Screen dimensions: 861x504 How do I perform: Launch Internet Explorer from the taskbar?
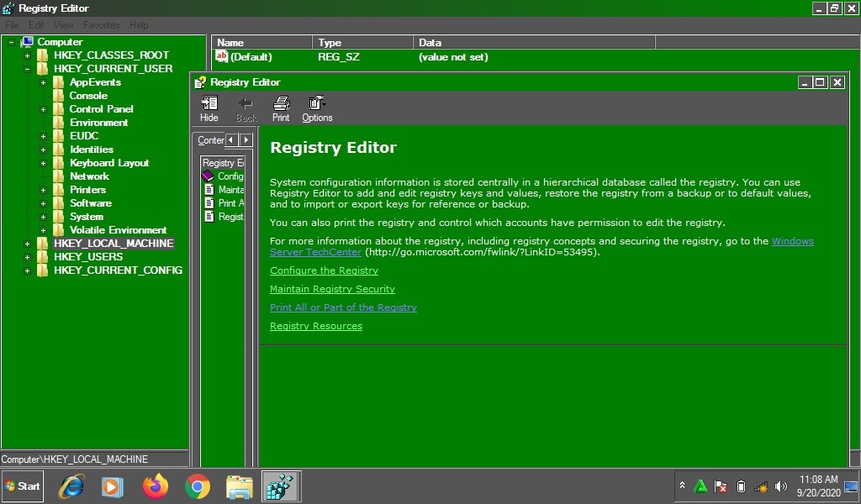pyautogui.click(x=71, y=486)
